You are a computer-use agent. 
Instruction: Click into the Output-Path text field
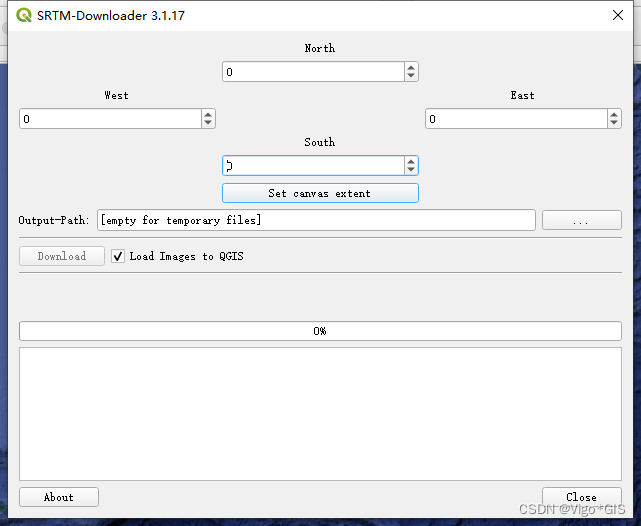point(316,220)
